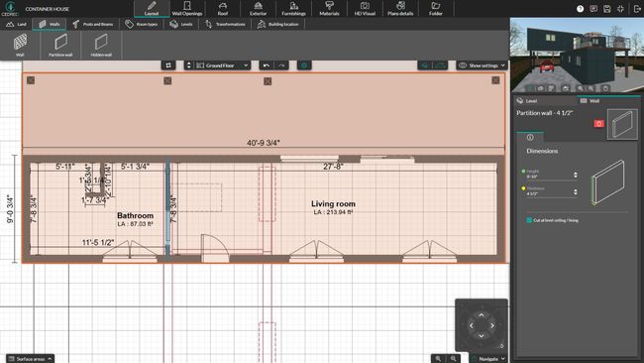Click the undo arrow button

[x=267, y=65]
